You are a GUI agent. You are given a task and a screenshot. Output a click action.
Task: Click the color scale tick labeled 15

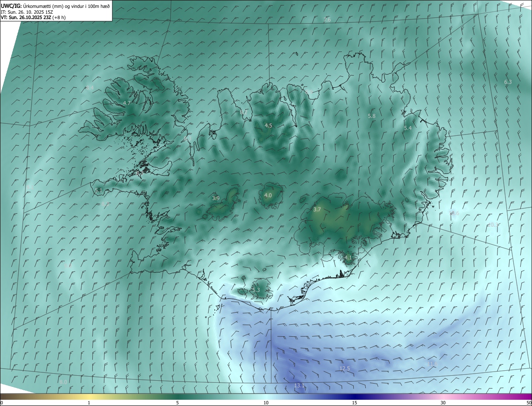click(355, 403)
